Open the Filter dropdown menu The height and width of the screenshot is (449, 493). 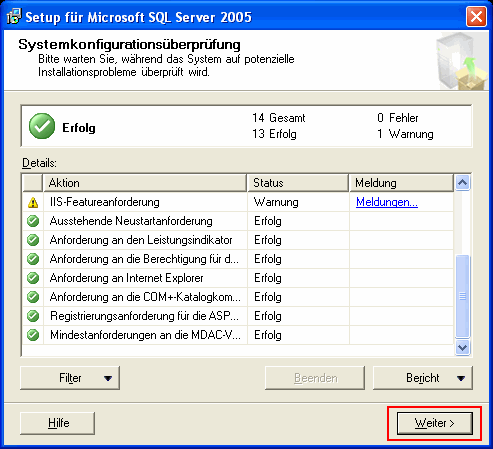click(x=70, y=378)
